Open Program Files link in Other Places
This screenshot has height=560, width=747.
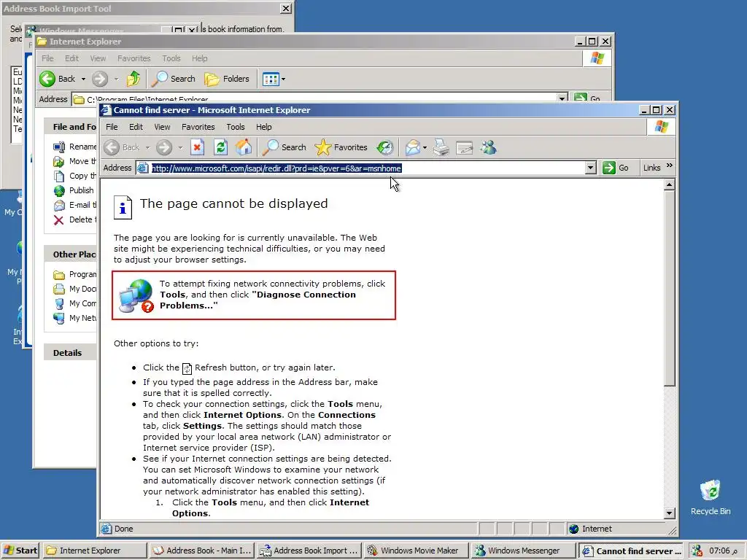(x=75, y=274)
